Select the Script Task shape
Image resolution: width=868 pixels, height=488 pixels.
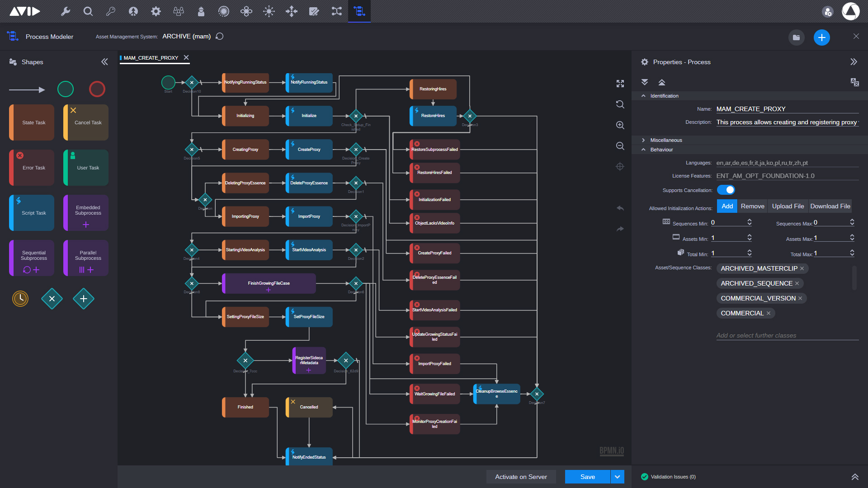pos(32,213)
